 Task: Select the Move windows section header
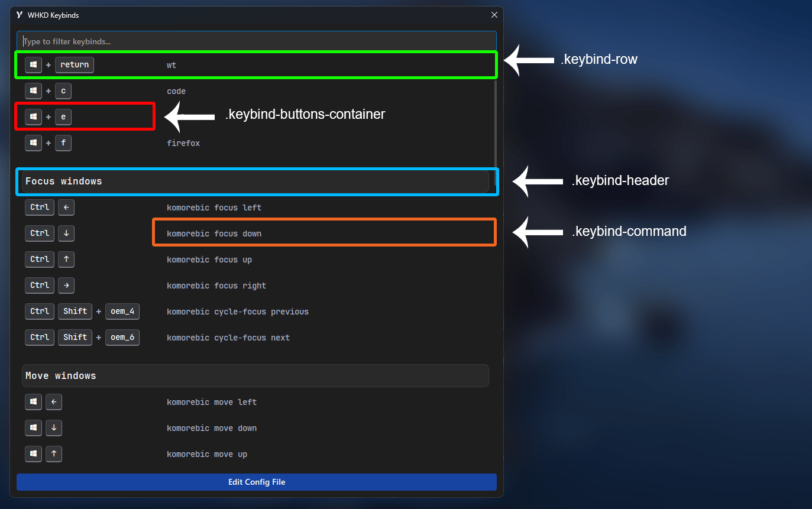coord(255,376)
